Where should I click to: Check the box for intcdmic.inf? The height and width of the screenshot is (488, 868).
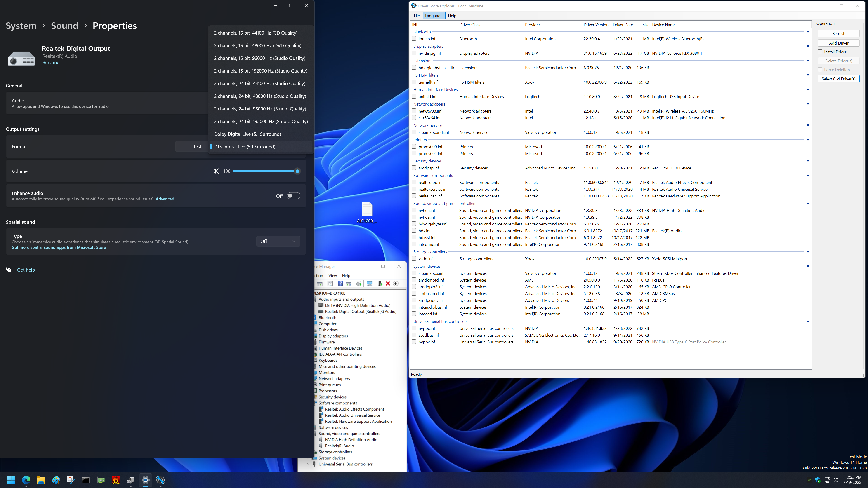tap(414, 244)
